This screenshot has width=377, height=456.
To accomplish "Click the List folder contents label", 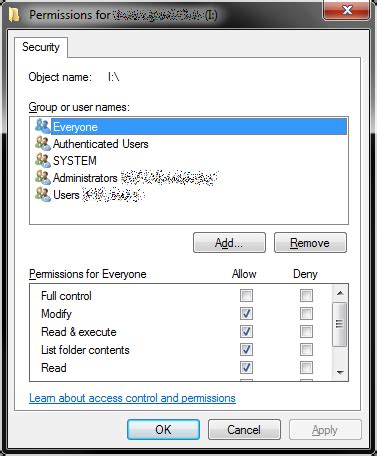I will tap(85, 350).
